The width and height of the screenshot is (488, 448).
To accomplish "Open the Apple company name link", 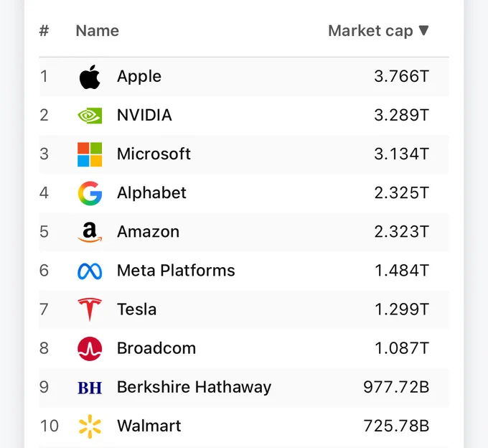I will 139,77.
